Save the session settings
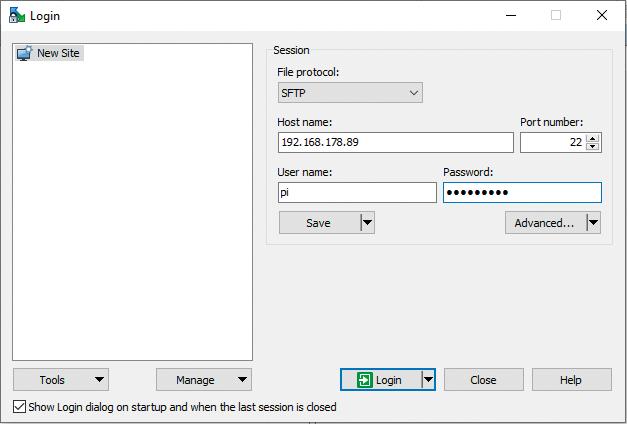This screenshot has width=627, height=424. [x=319, y=223]
